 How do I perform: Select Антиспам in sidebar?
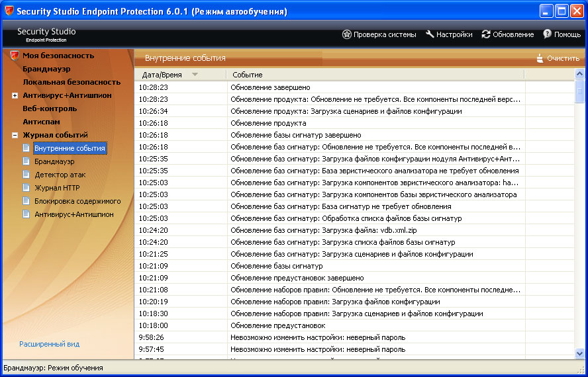pyautogui.click(x=41, y=122)
